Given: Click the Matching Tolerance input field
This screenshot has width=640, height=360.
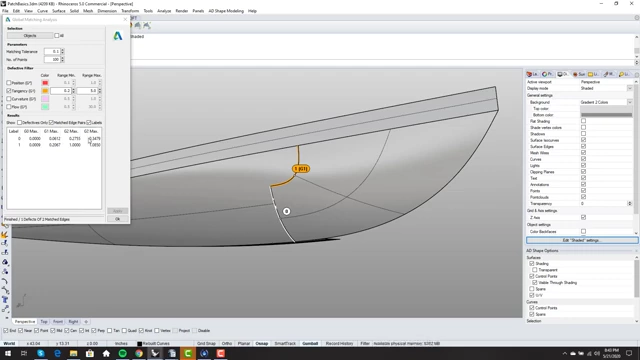Looking at the screenshot, I should pos(52,51).
